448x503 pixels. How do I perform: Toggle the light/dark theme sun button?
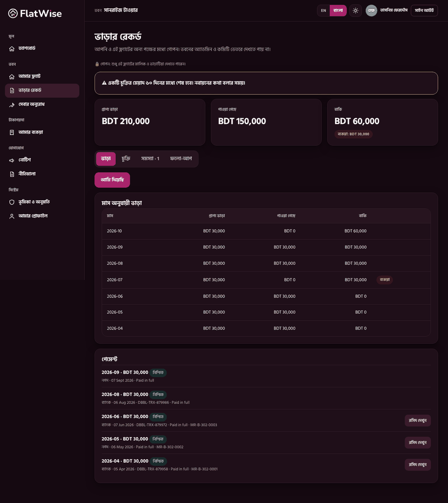356,11
